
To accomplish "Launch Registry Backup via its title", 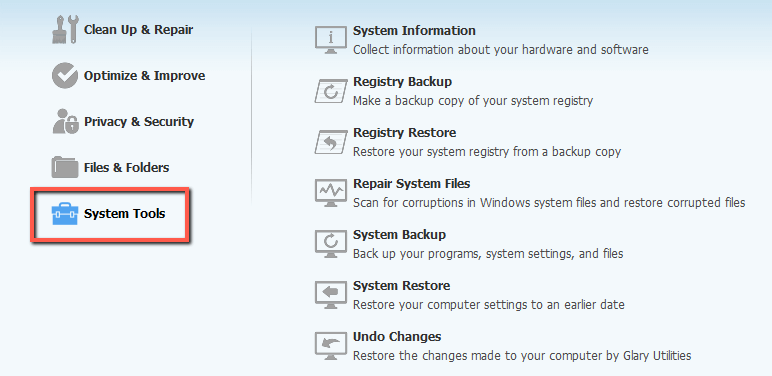I will 402,82.
